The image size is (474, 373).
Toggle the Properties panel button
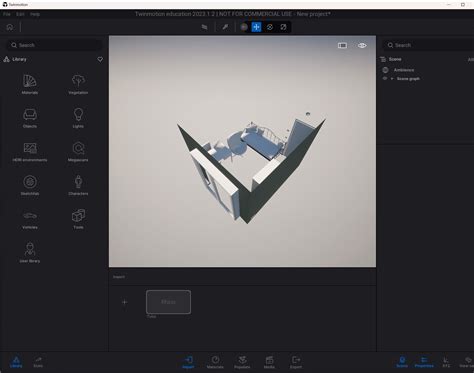coord(424,362)
